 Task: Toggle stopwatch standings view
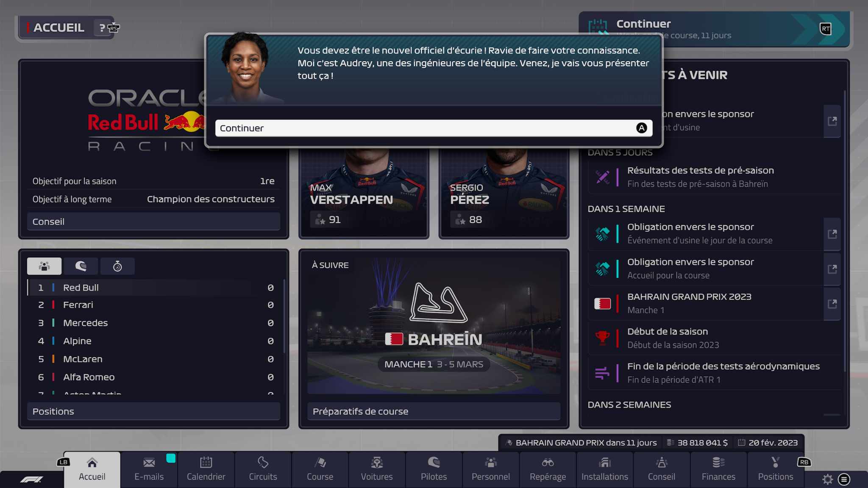coord(117,266)
